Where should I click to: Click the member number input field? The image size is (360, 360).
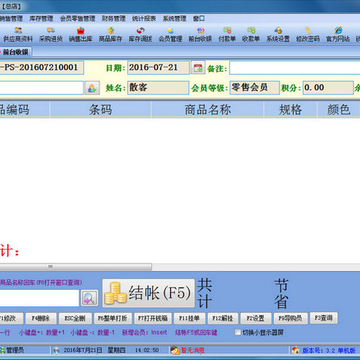42,88
